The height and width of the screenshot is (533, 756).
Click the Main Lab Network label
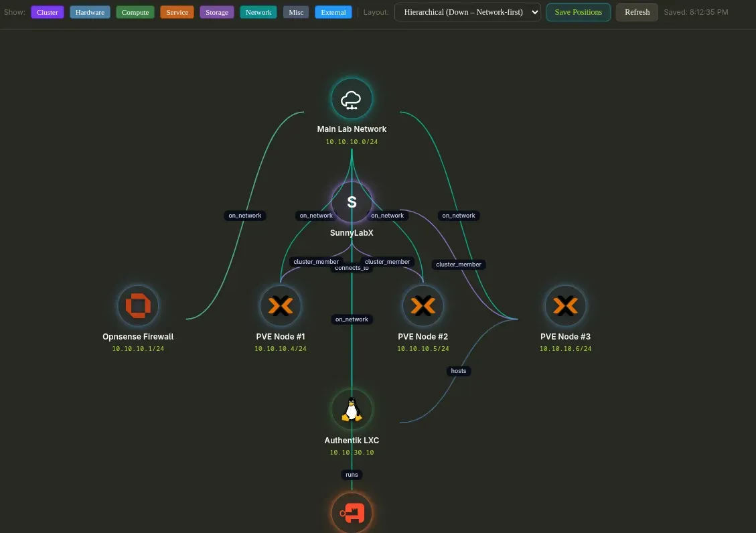coord(352,129)
